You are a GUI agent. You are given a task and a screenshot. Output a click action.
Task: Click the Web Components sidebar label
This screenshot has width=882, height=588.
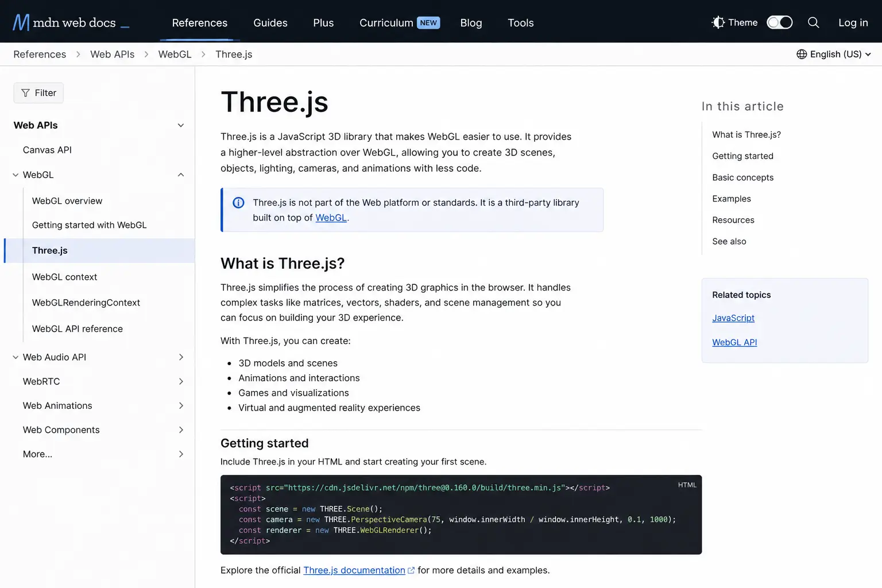coord(61,430)
